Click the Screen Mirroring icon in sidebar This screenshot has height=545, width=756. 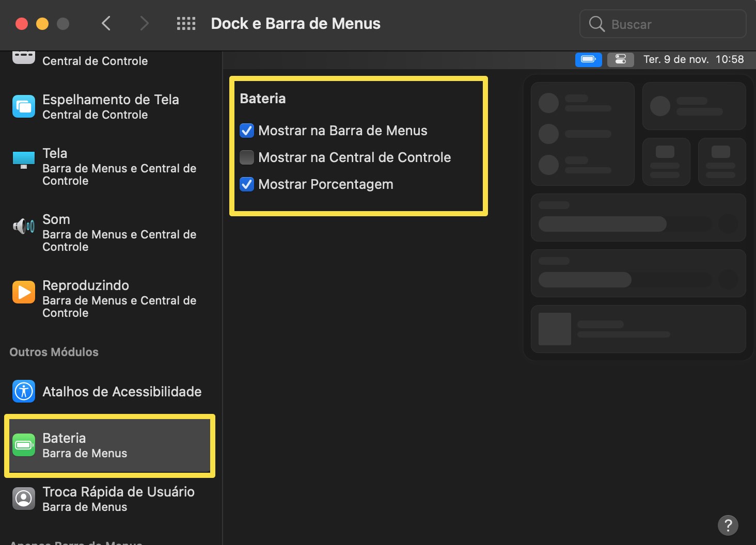pos(24,106)
